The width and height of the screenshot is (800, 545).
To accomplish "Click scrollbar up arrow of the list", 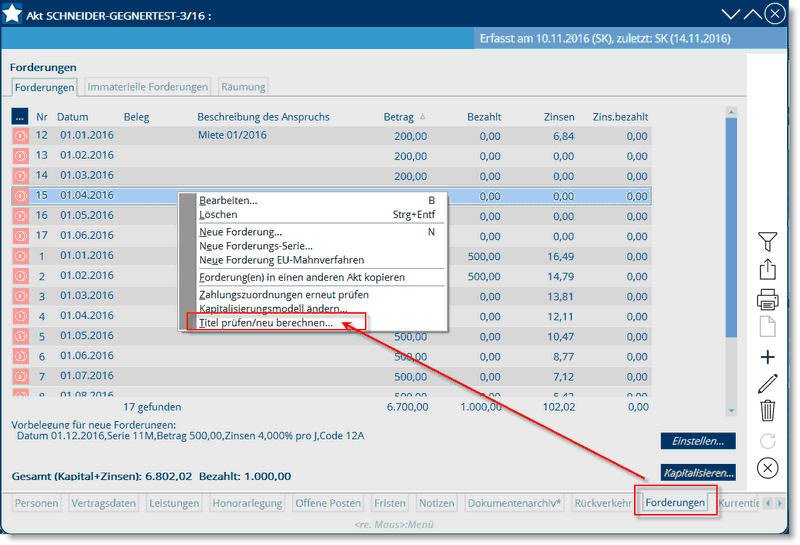I will [731, 112].
